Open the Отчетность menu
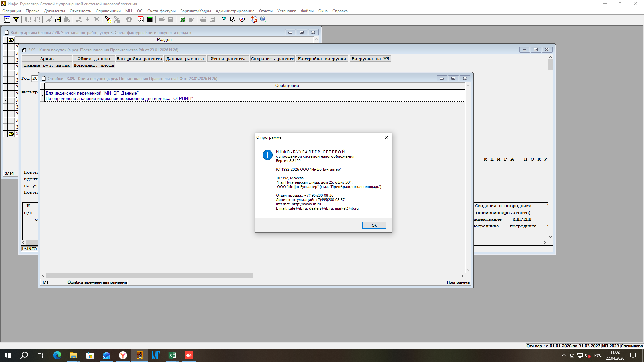This screenshot has height=362, width=644. click(80, 11)
